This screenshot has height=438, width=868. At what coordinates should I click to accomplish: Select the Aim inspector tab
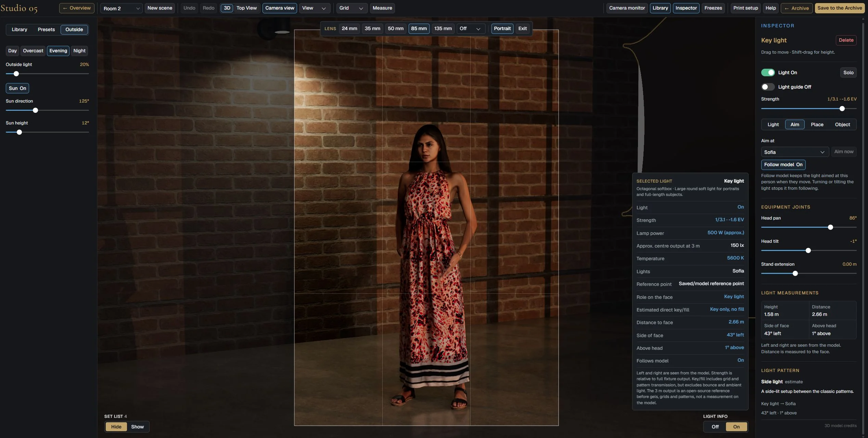(795, 124)
